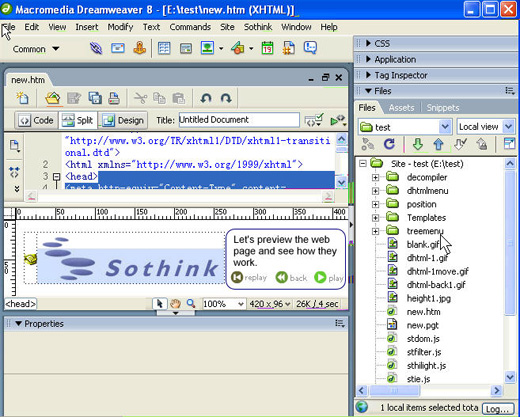This screenshot has height=417, width=520.
Task: Click the Insert Div Tag icon
Action: click(x=186, y=49)
